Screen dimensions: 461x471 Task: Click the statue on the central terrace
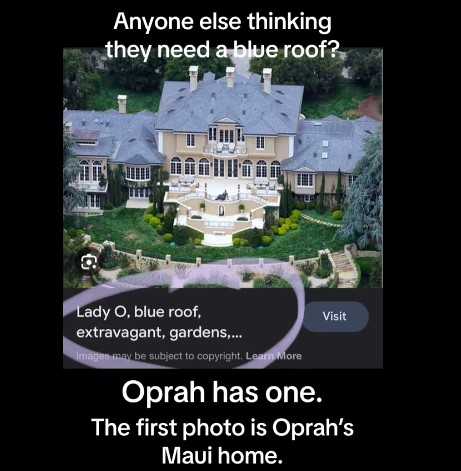222,195
